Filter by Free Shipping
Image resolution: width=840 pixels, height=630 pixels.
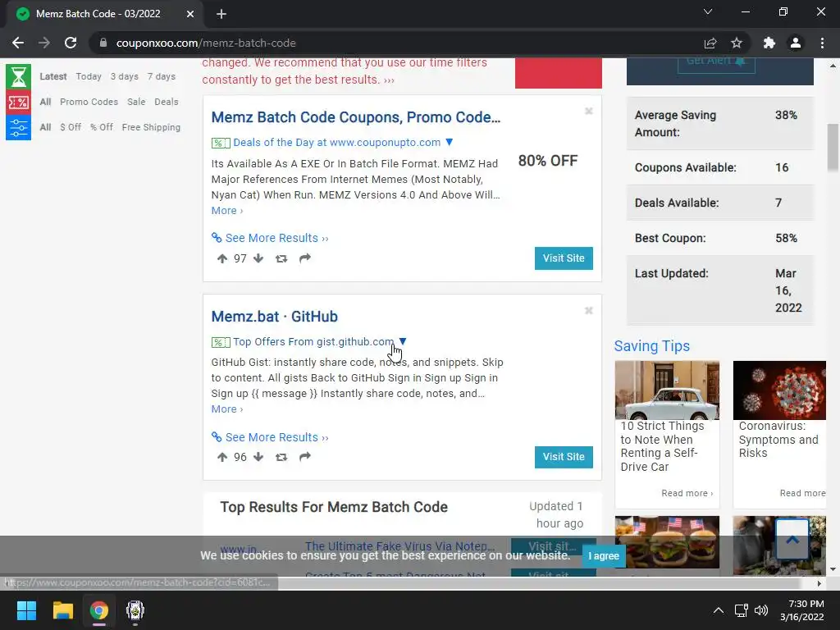point(151,127)
